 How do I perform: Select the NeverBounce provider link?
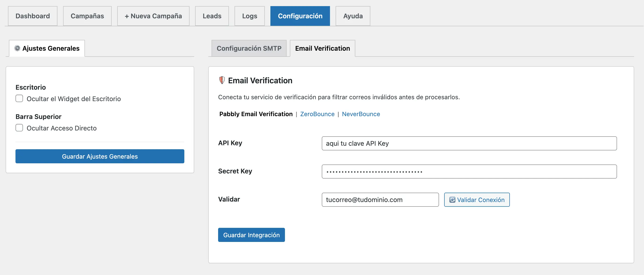coord(361,114)
